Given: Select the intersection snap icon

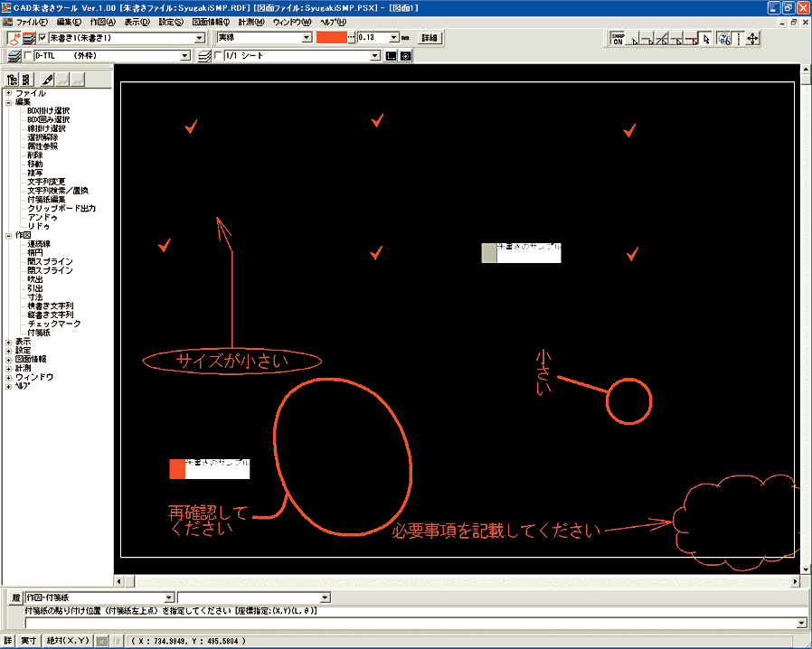Looking at the screenshot, I should (661, 38).
